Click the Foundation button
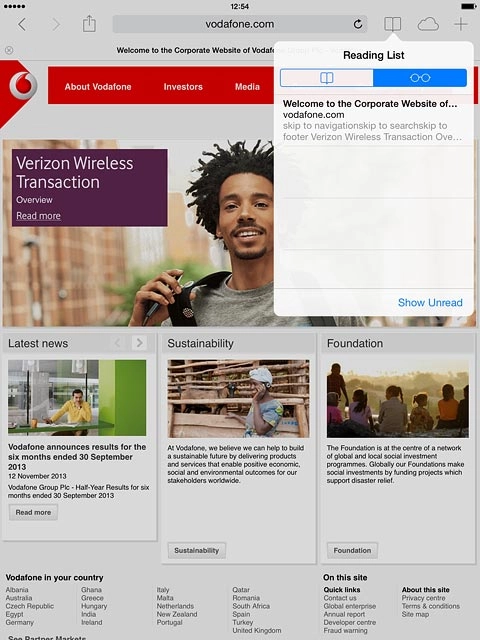Screen dimensions: 480x640 tap(352, 550)
